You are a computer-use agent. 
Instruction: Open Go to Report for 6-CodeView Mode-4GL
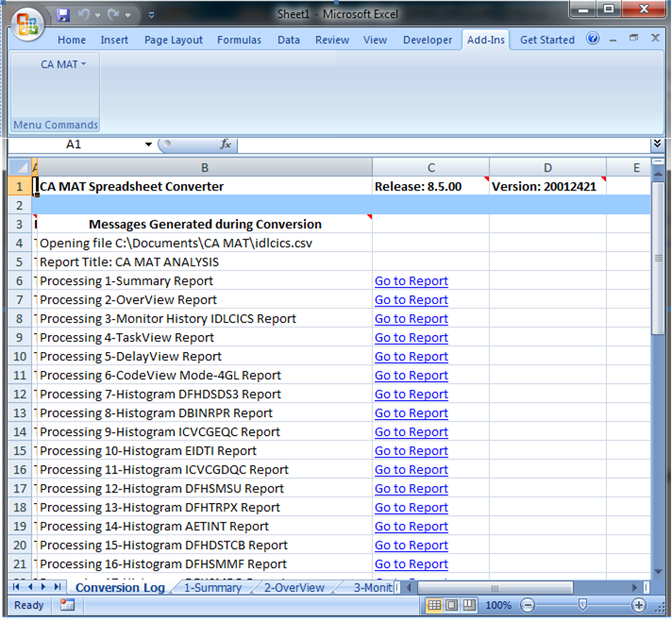tap(412, 376)
